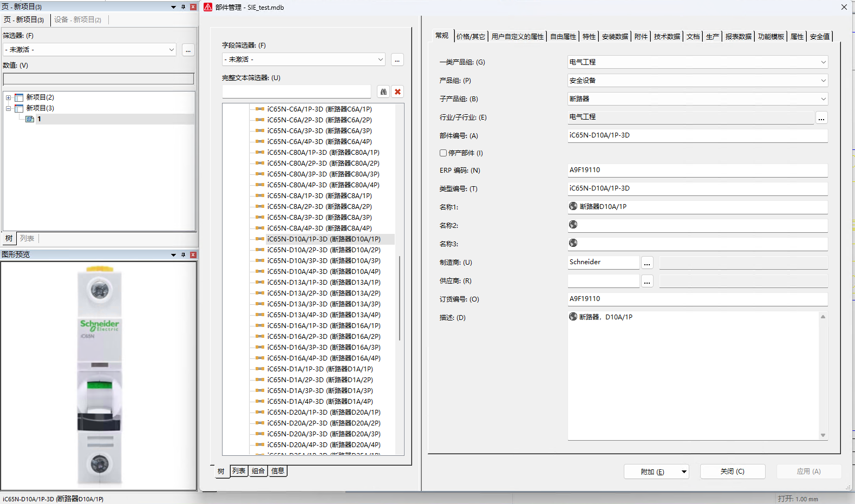
Task: Click the binoculars search icon
Action: point(383,92)
